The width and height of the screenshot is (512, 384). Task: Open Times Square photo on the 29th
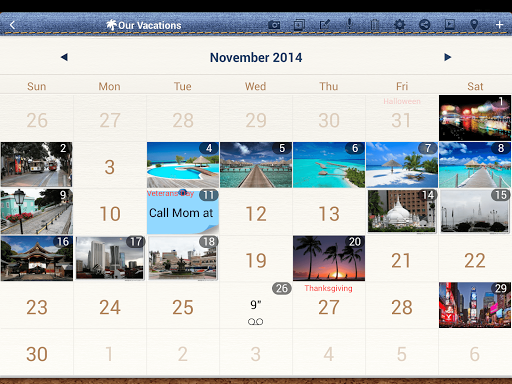tap(475, 305)
